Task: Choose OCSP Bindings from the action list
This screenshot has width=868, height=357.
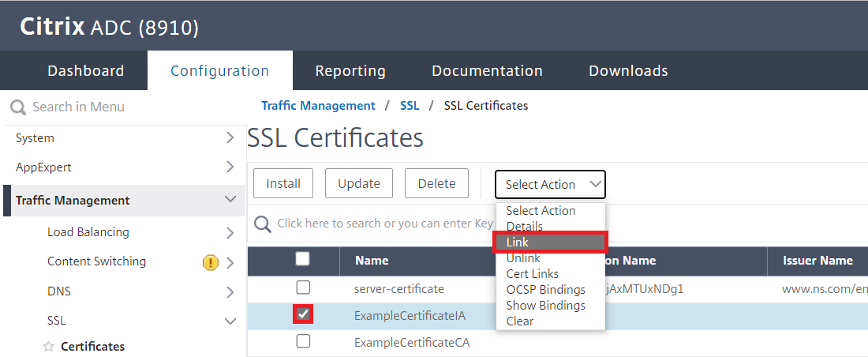Action: (x=550, y=289)
